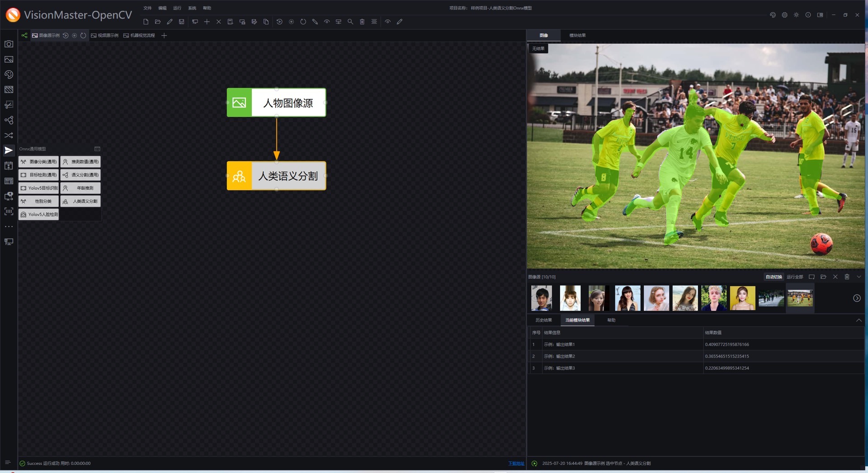Screen dimensions: 868x473
Task: Click the trash icon in image source bar
Action: 847,277
